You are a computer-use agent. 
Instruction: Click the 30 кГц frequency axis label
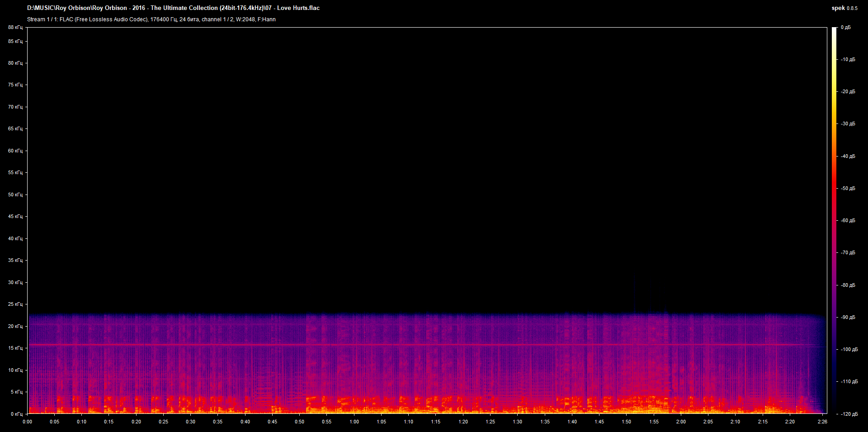15,282
